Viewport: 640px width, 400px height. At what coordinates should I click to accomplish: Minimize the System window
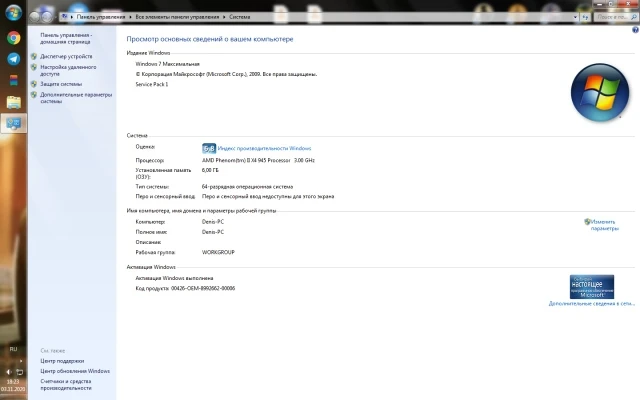(x=600, y=4)
